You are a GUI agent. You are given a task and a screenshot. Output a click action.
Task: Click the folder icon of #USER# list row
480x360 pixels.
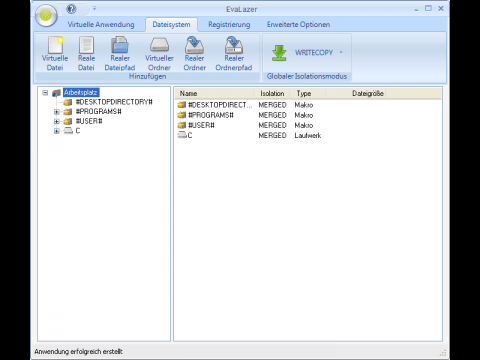pos(182,125)
